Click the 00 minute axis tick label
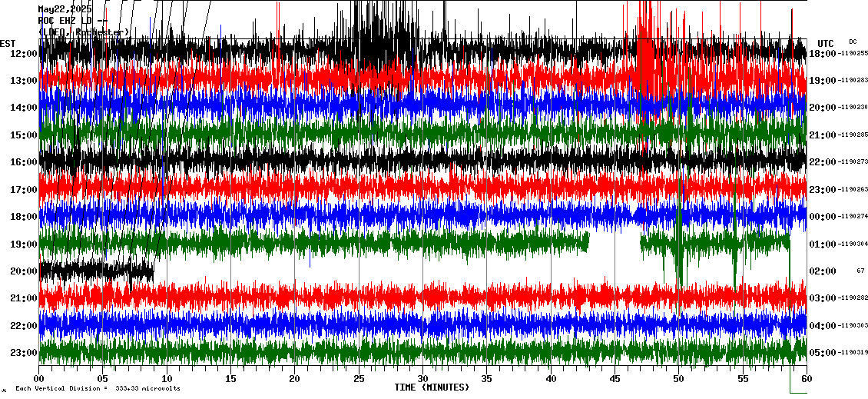Image resolution: width=868 pixels, height=399 pixels. (x=38, y=379)
